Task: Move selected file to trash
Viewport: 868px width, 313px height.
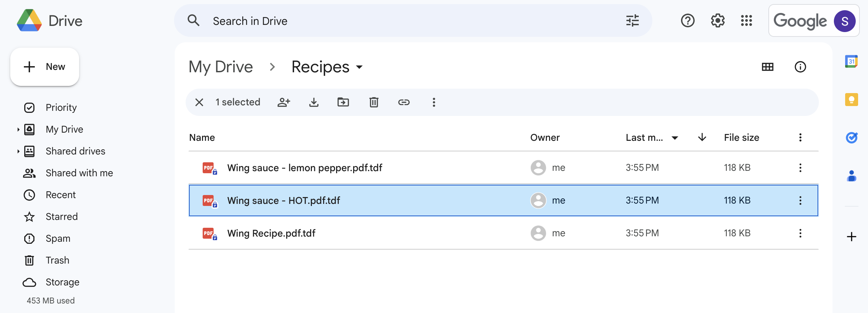Action: (x=374, y=102)
